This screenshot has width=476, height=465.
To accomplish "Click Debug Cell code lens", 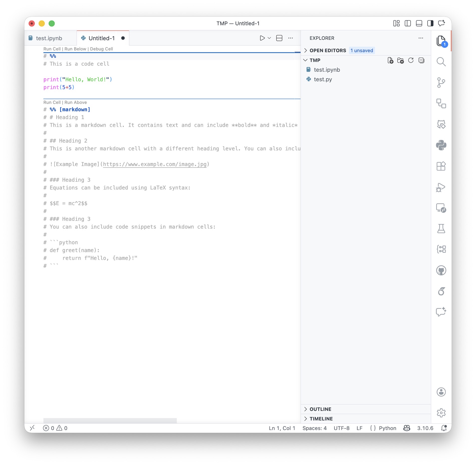I will (101, 49).
